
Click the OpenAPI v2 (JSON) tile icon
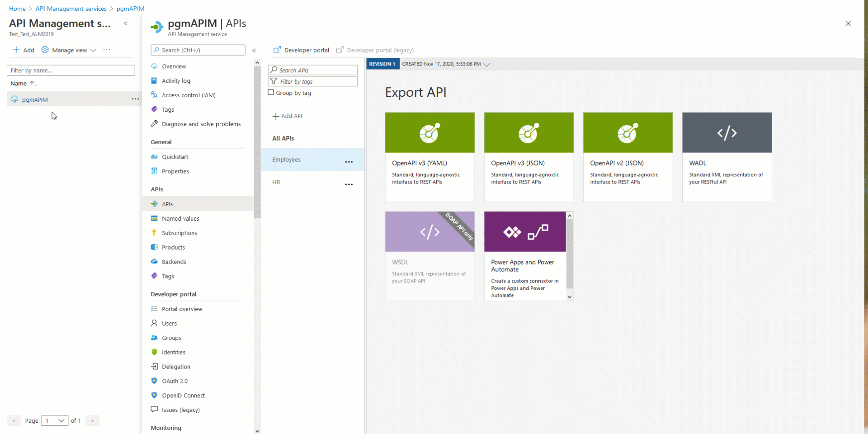[x=627, y=133]
